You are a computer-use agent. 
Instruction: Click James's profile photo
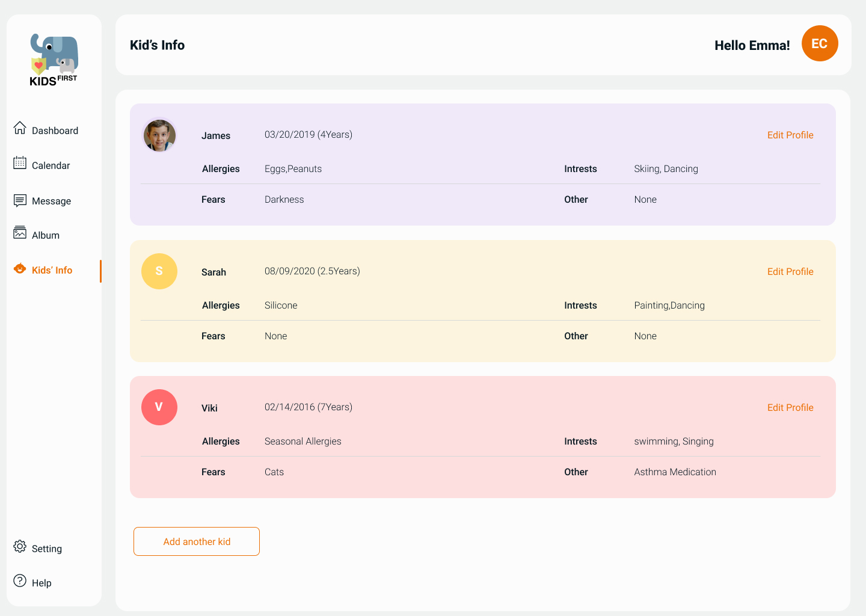pos(159,135)
